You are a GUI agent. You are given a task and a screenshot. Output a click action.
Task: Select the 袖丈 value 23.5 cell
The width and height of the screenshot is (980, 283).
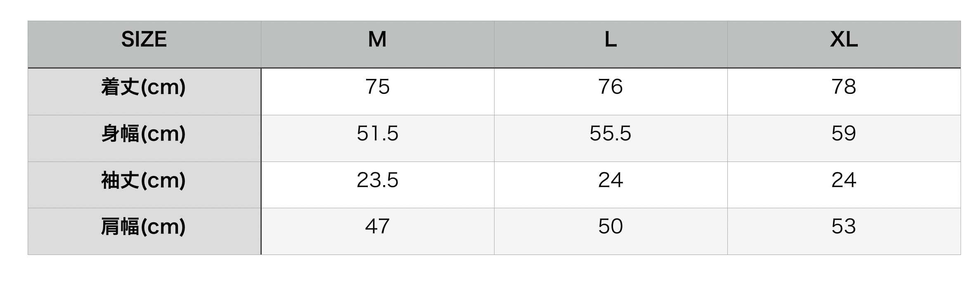click(x=377, y=181)
